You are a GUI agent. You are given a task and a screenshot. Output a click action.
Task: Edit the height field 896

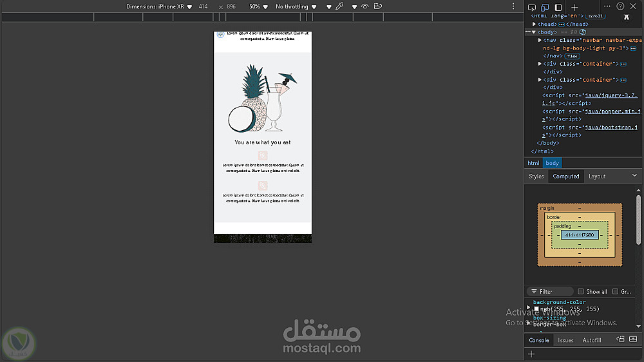pos(232,6)
